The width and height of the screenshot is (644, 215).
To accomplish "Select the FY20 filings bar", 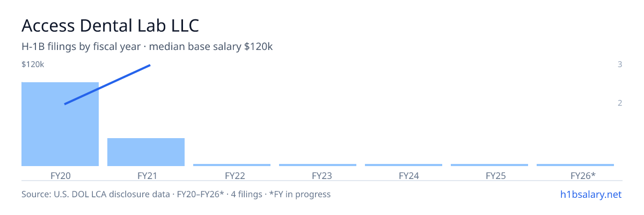I will click(x=60, y=124).
